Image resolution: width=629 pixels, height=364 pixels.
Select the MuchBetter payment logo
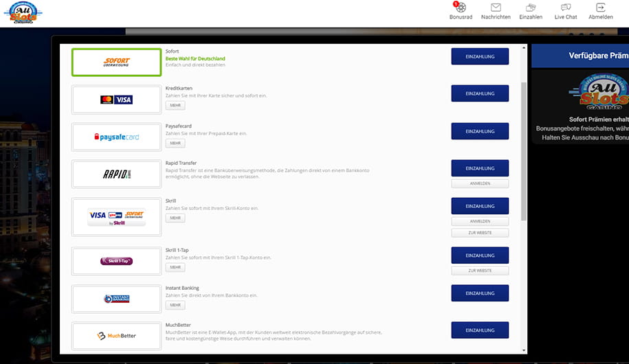[116, 336]
